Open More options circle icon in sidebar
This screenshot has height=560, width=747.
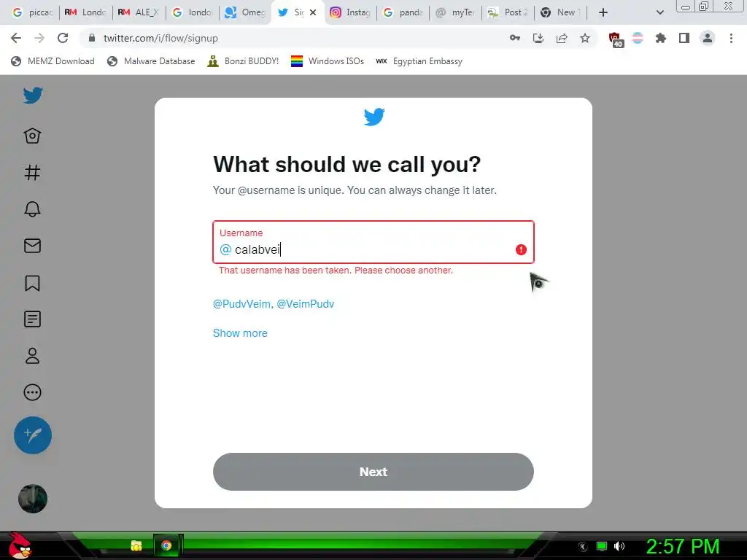32,392
